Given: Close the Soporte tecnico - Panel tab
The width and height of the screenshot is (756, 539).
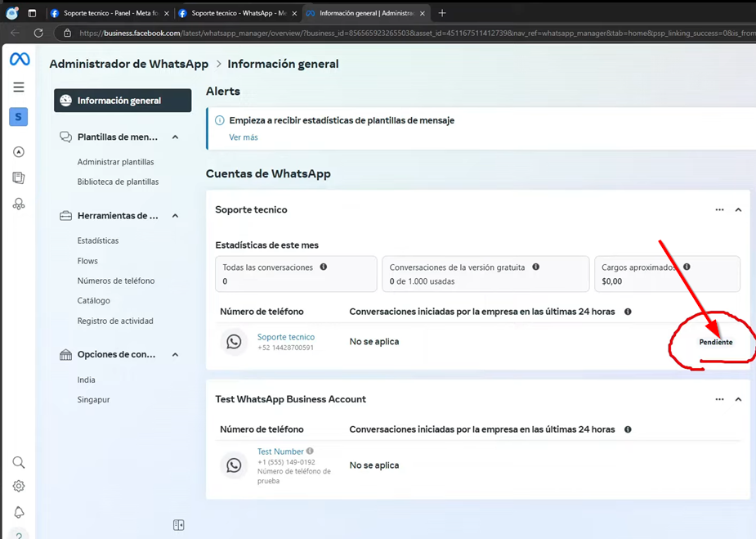Looking at the screenshot, I should point(167,14).
